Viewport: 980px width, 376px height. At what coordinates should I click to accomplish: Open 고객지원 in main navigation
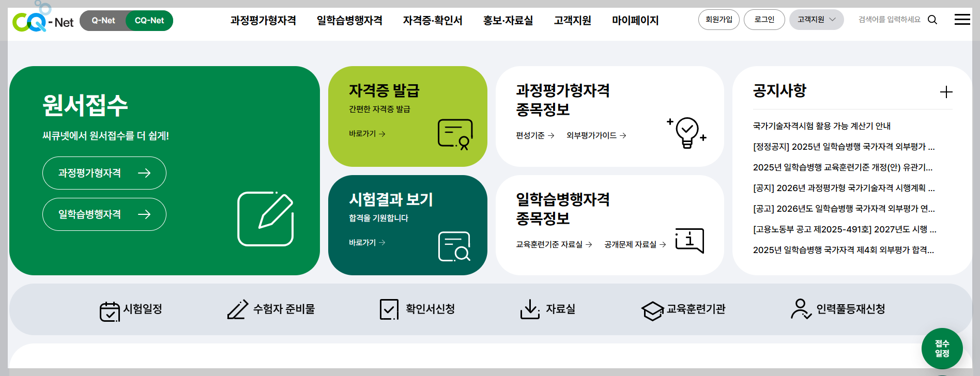point(573,21)
